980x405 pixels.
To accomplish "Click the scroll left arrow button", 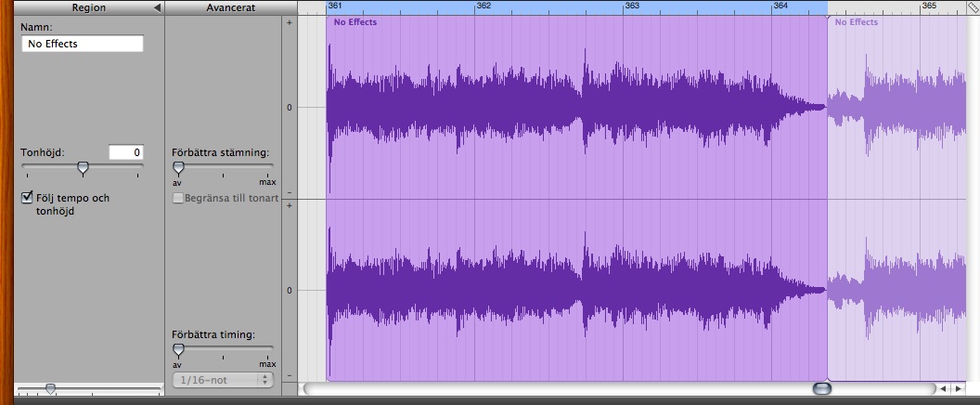I will (943, 388).
